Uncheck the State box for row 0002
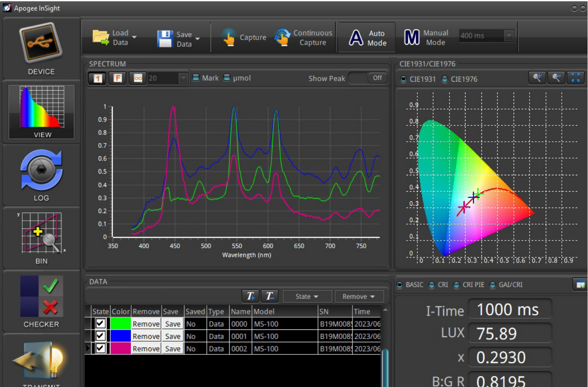Image resolution: width=588 pixels, height=387 pixels. (101, 348)
